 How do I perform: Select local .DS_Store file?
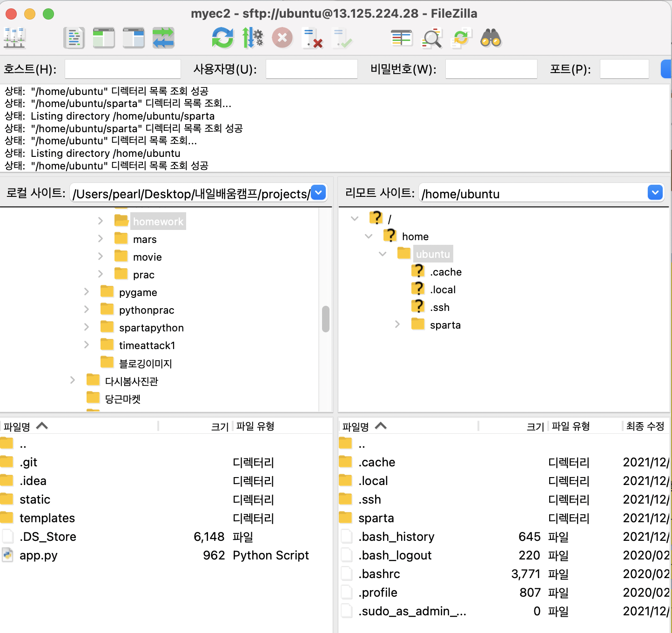166,537
